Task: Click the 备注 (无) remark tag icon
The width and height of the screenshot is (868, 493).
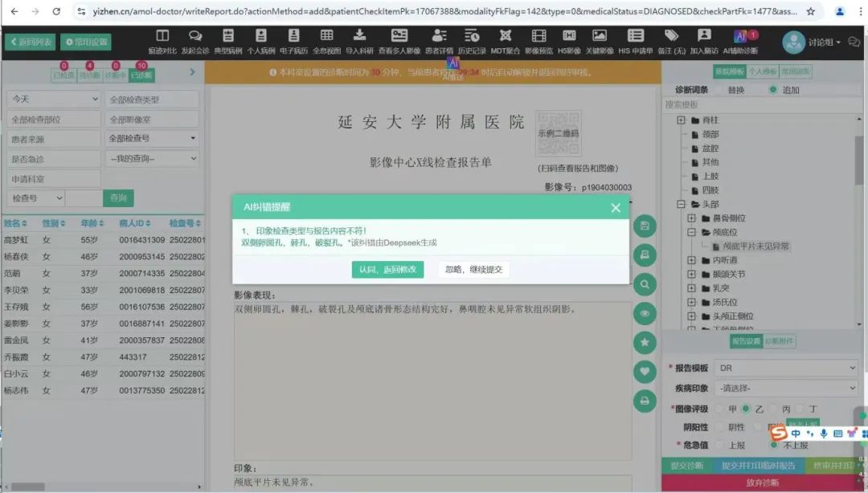Action: click(671, 42)
